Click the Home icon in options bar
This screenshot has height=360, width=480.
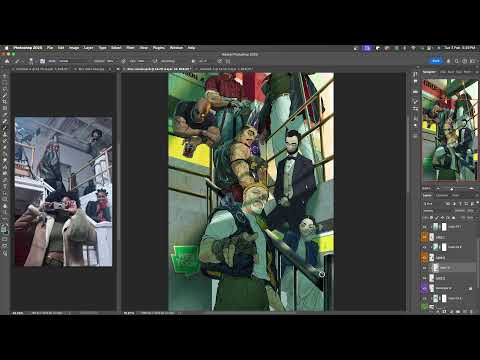7,61
